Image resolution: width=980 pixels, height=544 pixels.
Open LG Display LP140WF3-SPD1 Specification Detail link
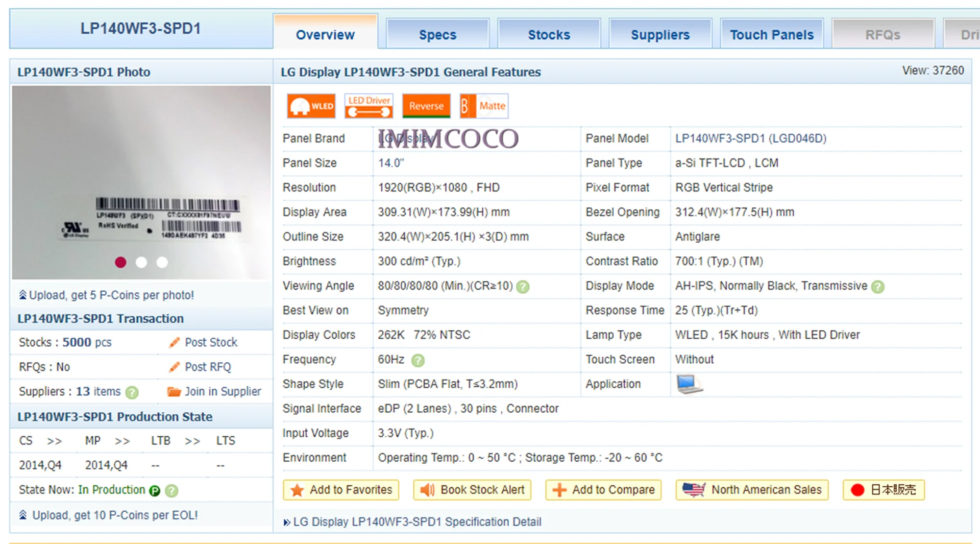point(417,522)
